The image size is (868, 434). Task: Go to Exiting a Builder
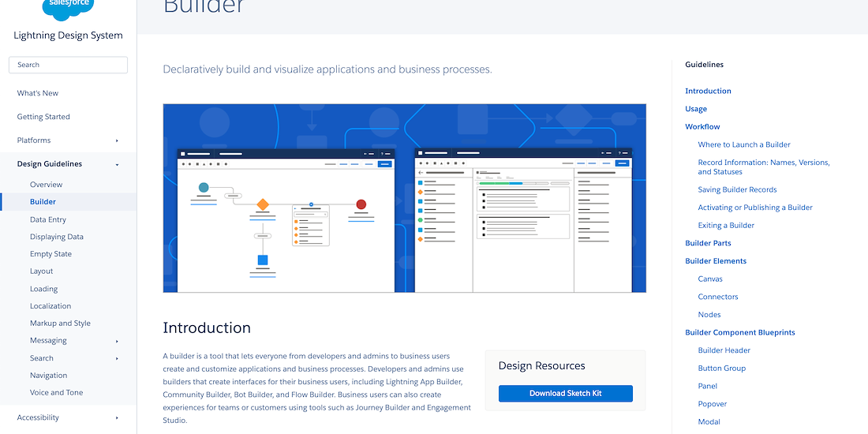726,226
